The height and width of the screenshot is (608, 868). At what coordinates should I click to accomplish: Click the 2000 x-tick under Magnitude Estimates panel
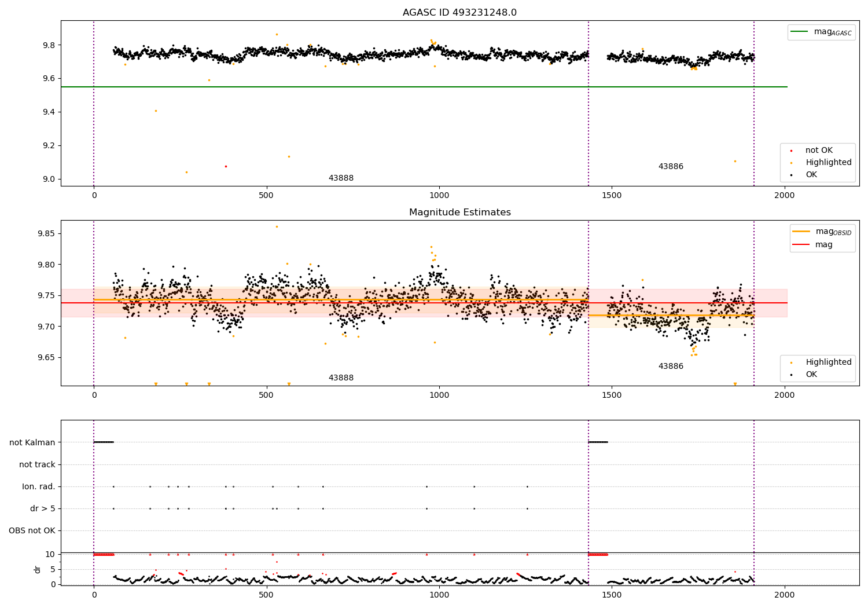(784, 395)
